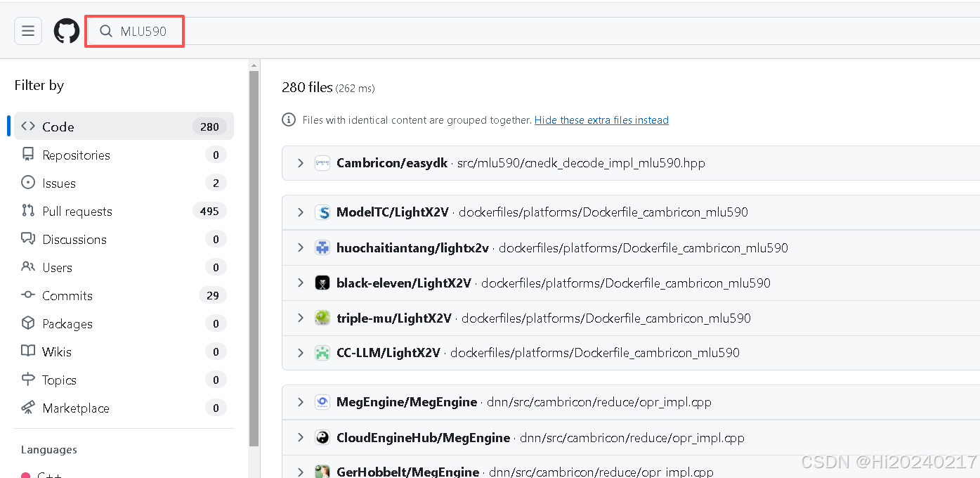Screen dimensions: 980x478
Task: Open the hamburger navigation menu
Action: [x=28, y=31]
